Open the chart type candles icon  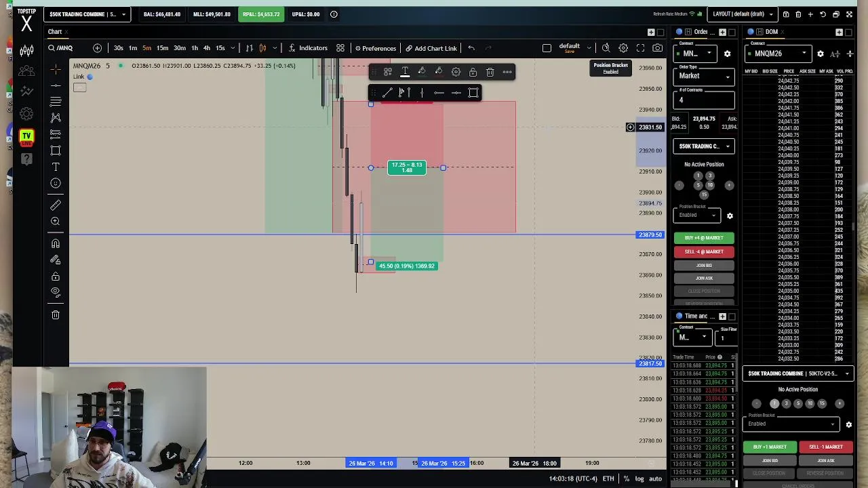click(262, 48)
